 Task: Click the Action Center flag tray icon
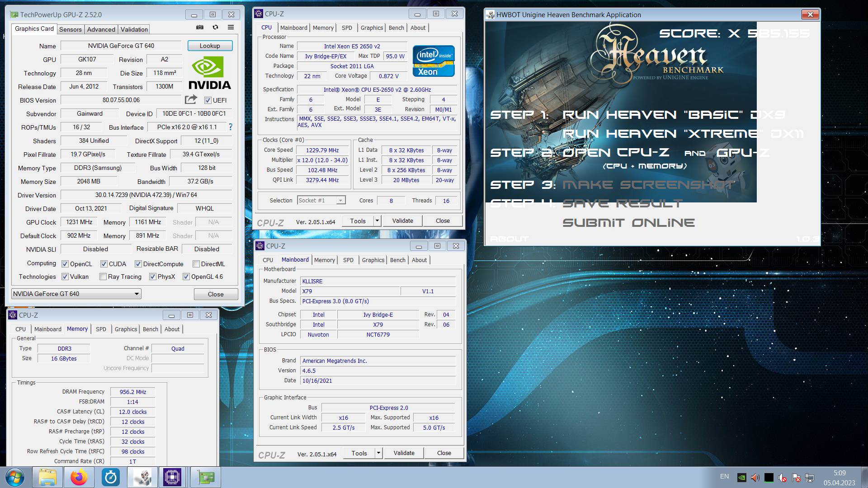point(796,477)
